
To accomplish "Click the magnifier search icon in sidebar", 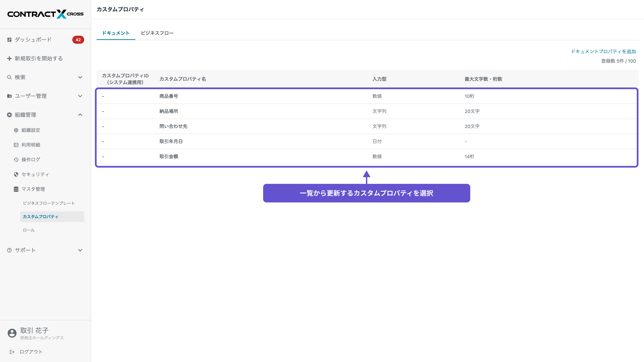I will pos(9,77).
